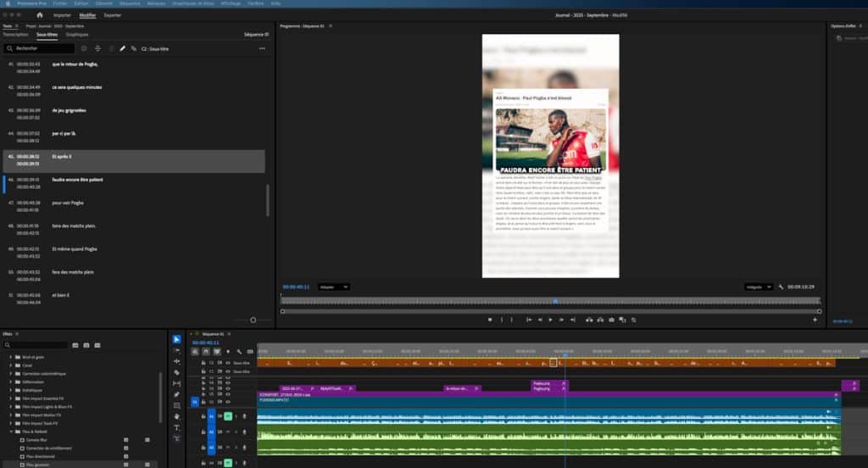Open the Exporter workspace tab

113,15
